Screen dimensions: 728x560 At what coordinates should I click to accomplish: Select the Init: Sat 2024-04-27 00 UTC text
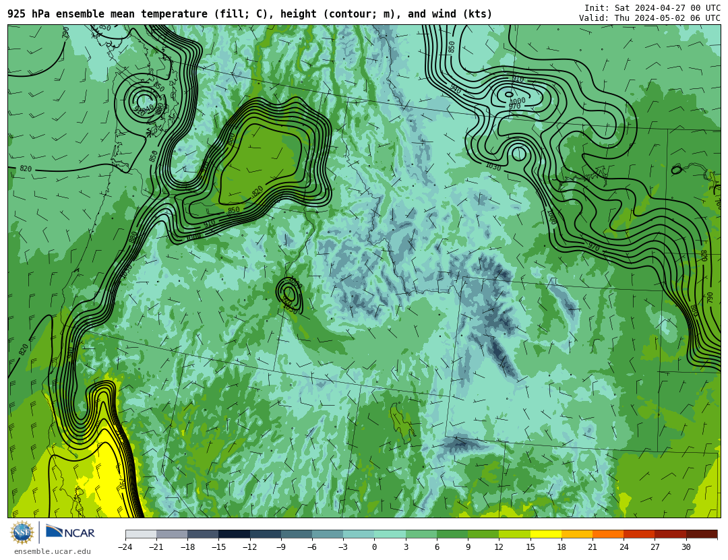click(653, 8)
